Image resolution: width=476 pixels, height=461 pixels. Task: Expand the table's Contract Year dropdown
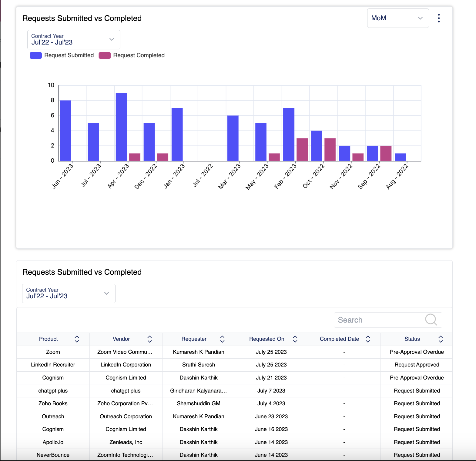click(x=69, y=294)
